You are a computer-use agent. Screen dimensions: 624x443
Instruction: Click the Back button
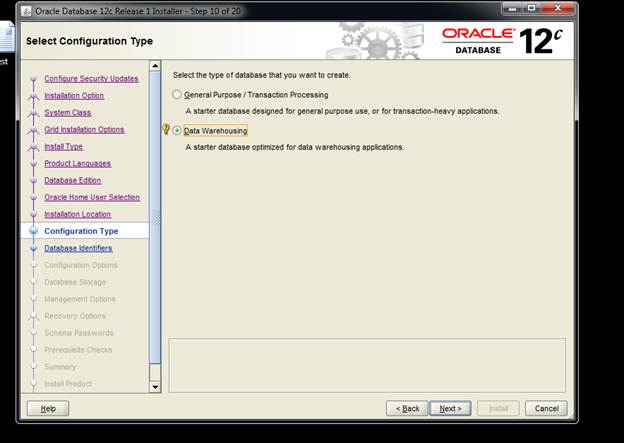coord(407,408)
